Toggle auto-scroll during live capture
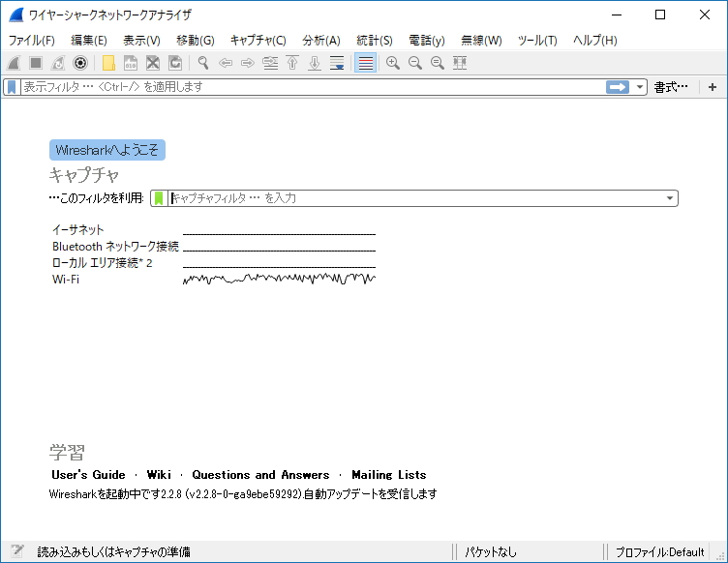Viewport: 728px width, 563px height. pos(337,63)
